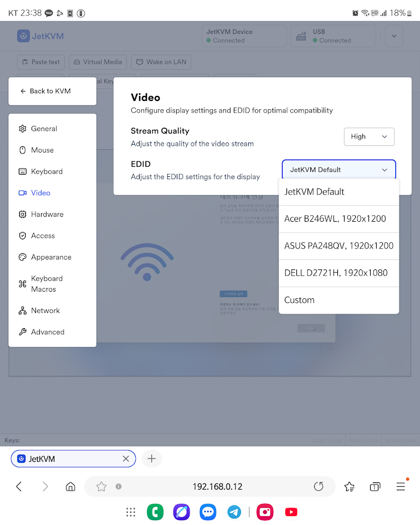Click the Paste text button
Screen dimensions: 420x525
tap(41, 62)
